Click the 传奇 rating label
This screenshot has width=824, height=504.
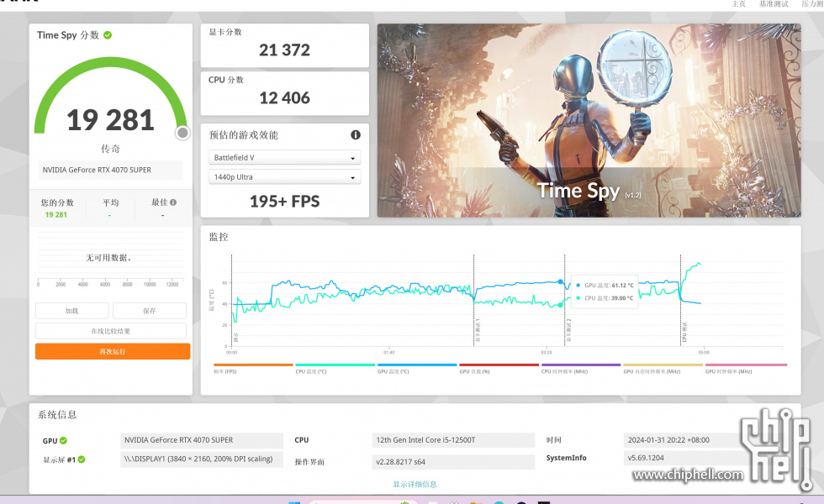tap(110, 149)
